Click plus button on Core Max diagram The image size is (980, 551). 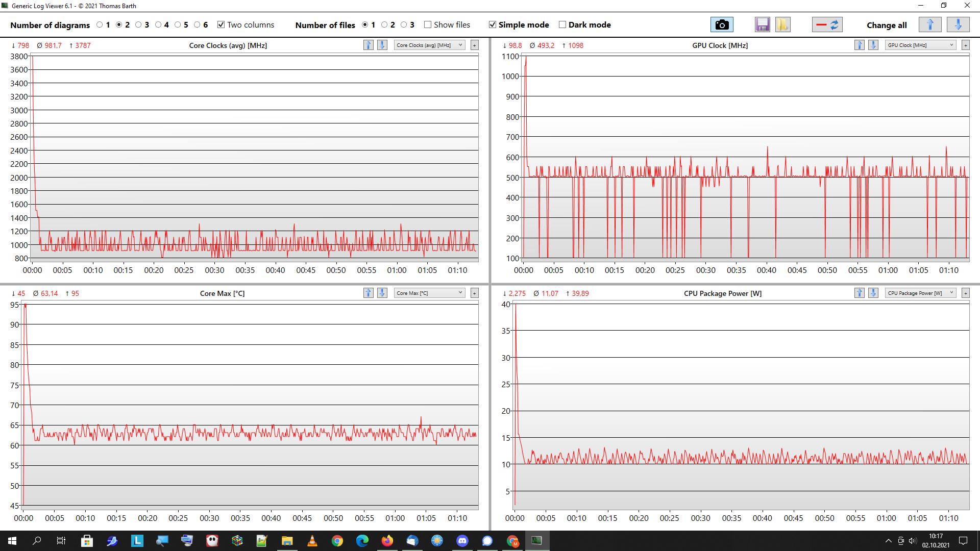474,293
